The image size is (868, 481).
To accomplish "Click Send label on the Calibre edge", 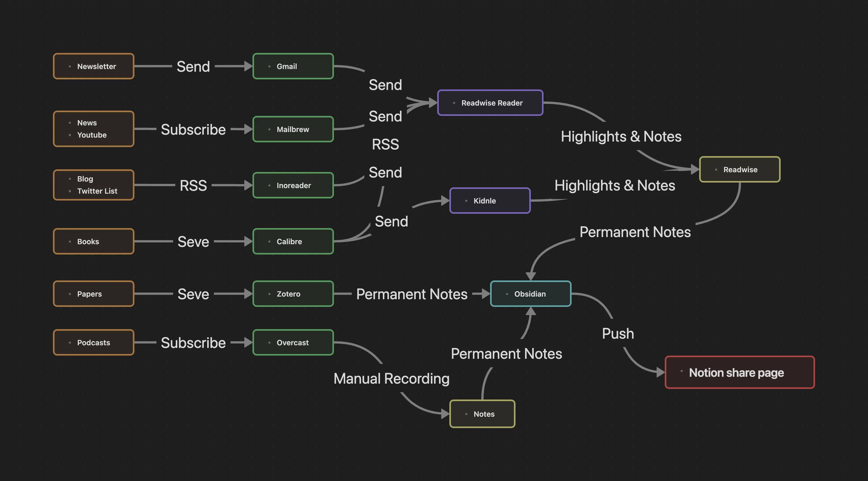I will pos(392,222).
